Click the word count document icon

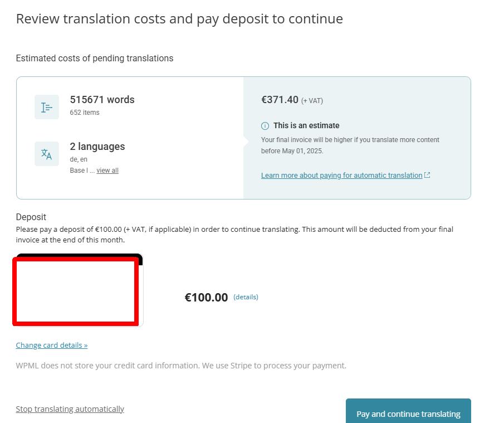(x=47, y=107)
